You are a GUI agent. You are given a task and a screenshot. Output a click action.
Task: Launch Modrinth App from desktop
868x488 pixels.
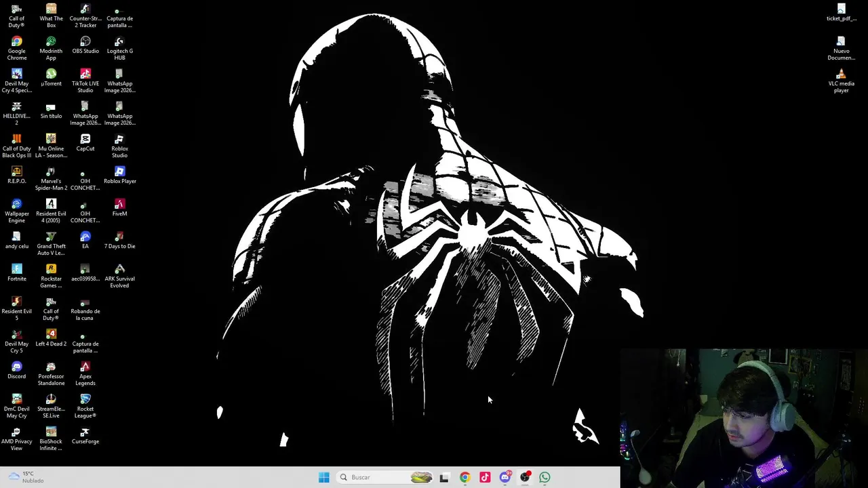pos(51,49)
